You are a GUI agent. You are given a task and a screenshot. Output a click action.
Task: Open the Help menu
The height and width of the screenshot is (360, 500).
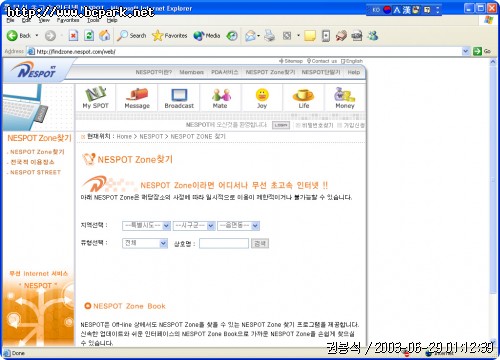click(112, 20)
